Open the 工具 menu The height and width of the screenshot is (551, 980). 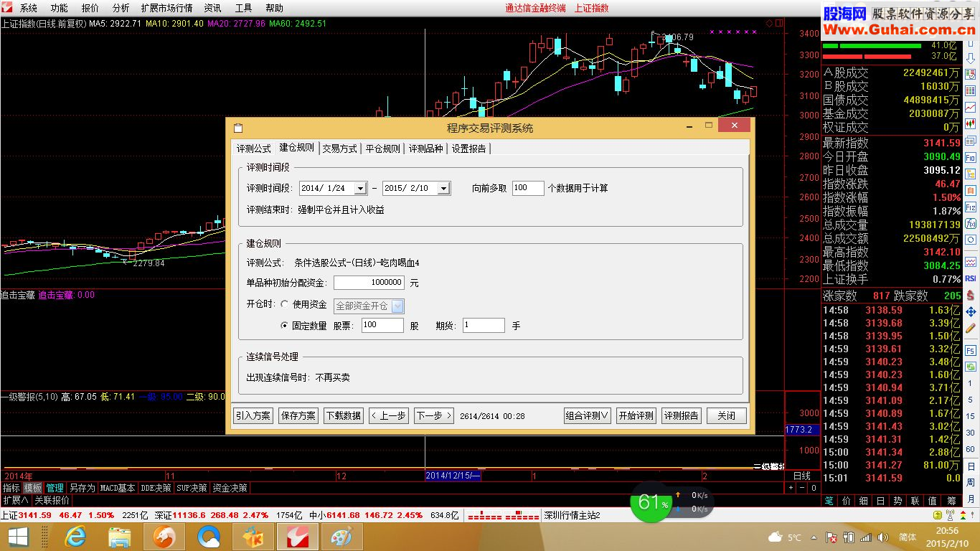pyautogui.click(x=243, y=8)
